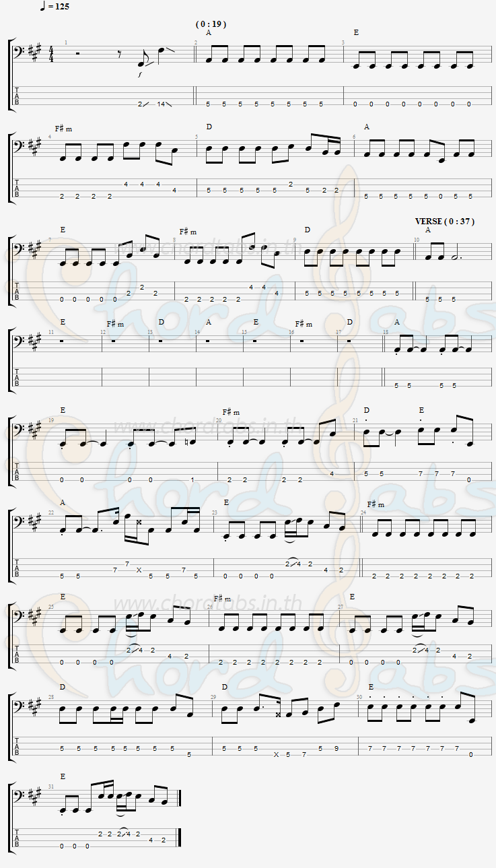Select the X dead note in measure 22 tab

[x=139, y=570]
